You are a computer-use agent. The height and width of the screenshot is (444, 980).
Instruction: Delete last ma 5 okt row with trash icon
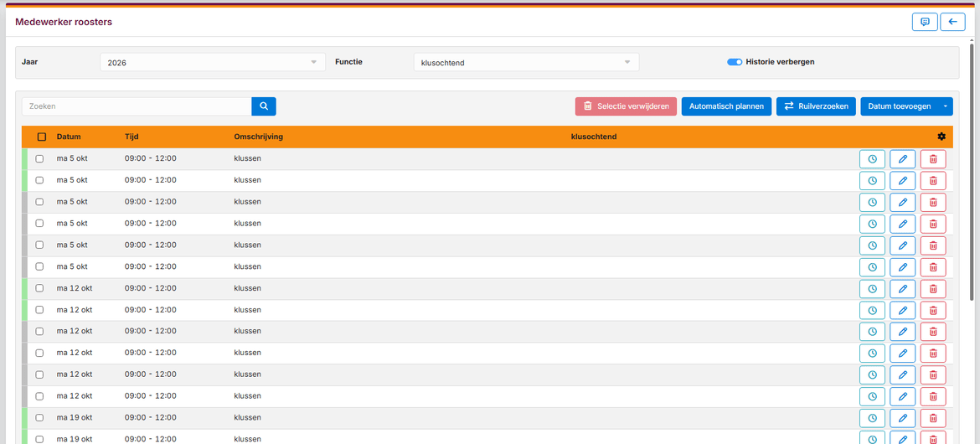click(x=933, y=267)
